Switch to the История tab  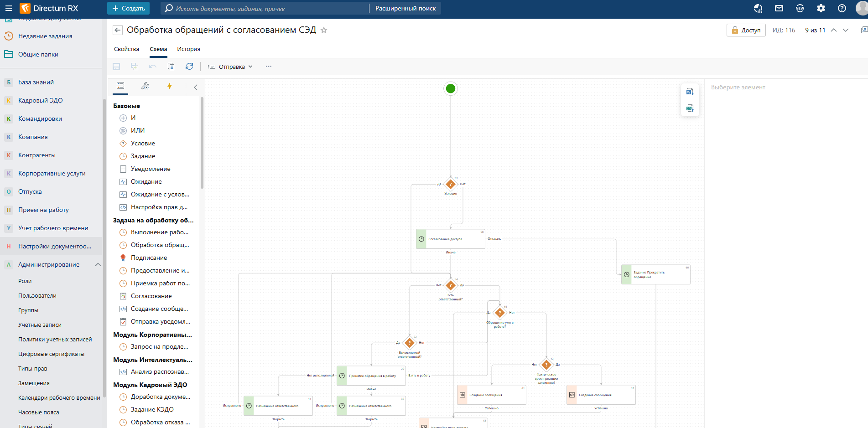tap(188, 49)
